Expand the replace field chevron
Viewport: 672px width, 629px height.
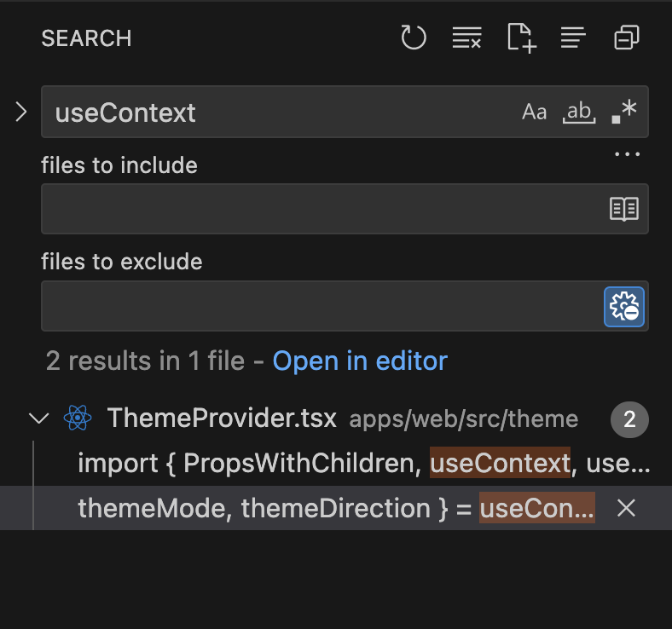[x=21, y=112]
